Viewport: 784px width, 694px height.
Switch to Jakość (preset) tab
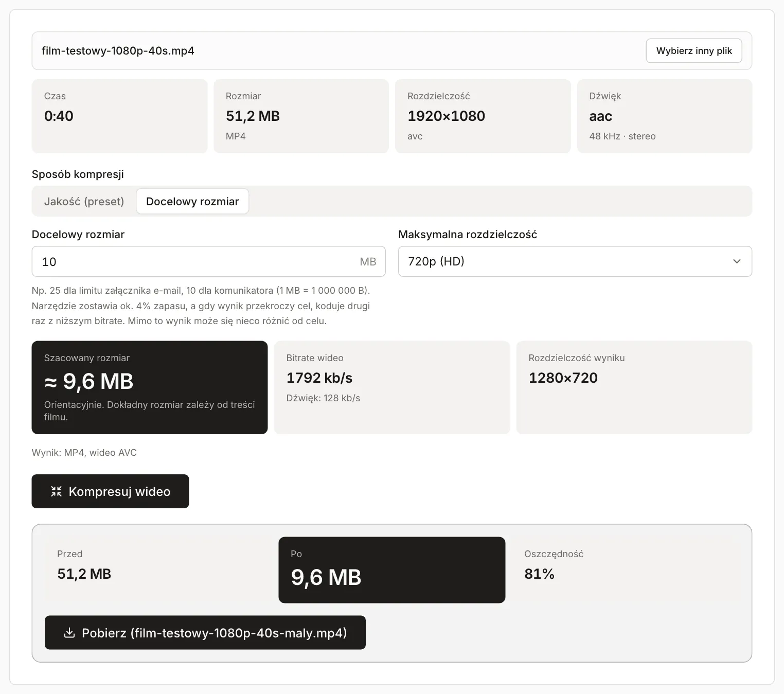click(84, 201)
